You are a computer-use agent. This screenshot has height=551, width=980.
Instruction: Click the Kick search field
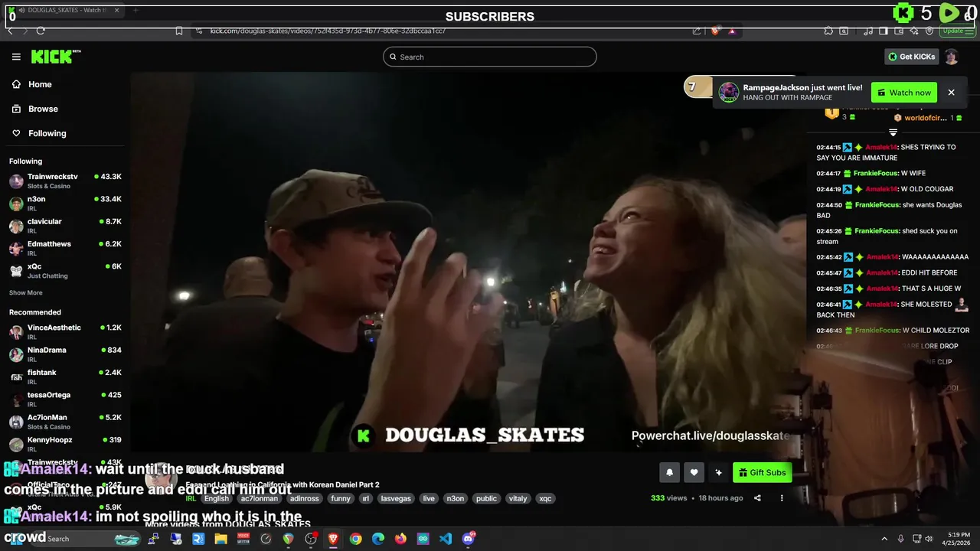click(x=489, y=57)
